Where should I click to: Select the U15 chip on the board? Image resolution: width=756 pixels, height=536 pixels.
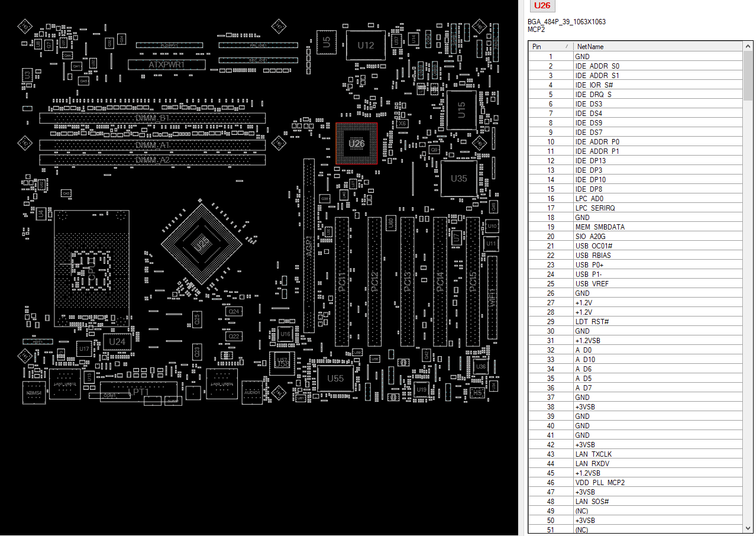coord(461,109)
